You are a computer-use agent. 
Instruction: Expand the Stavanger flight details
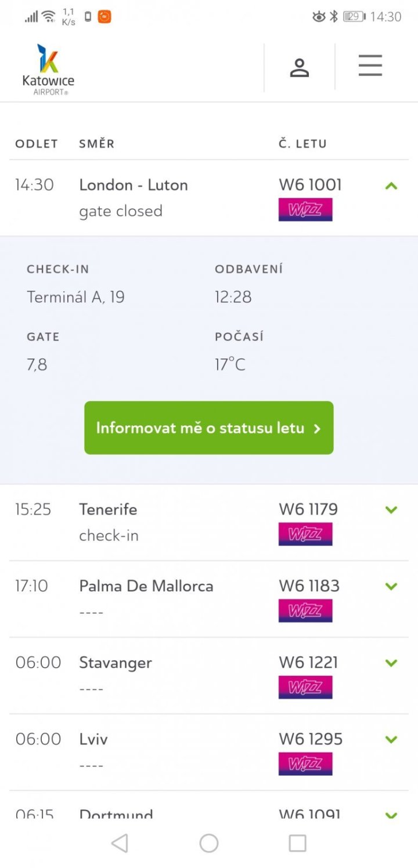391,663
